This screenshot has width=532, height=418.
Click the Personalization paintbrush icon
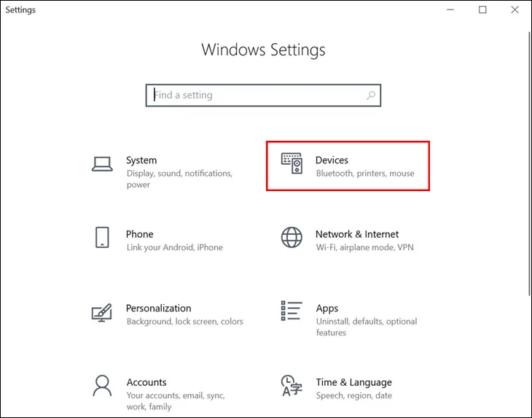[102, 312]
